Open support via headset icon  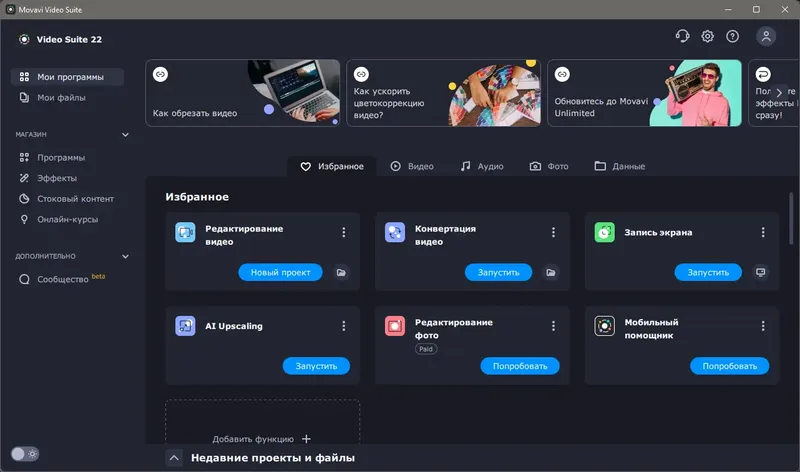coord(682,36)
